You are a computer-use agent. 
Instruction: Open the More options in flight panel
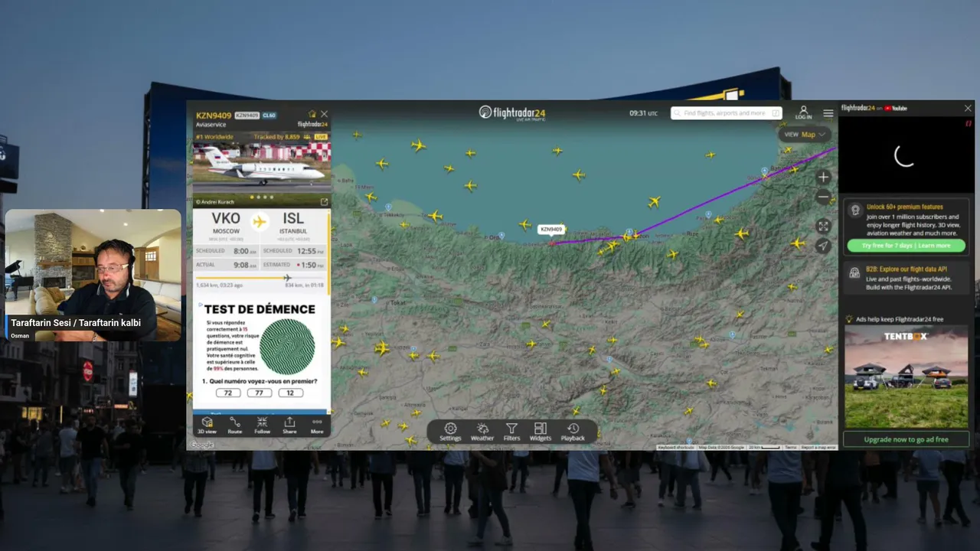point(317,425)
